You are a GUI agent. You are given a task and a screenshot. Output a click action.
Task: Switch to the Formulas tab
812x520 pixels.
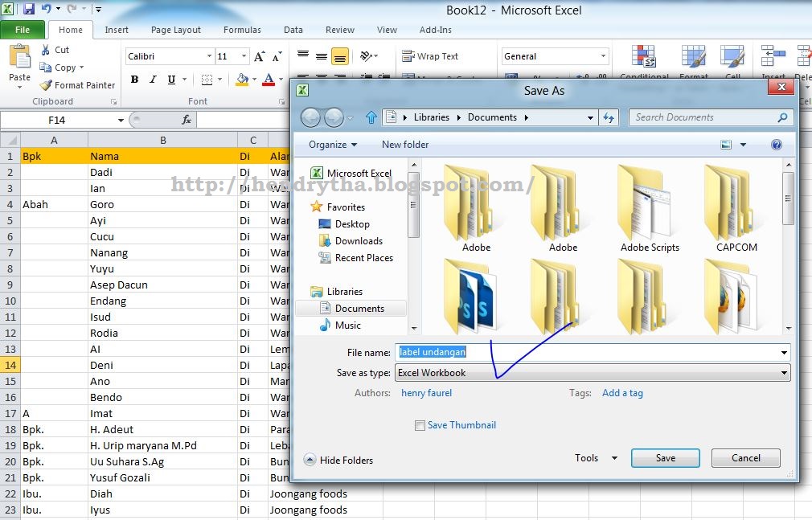(x=242, y=30)
